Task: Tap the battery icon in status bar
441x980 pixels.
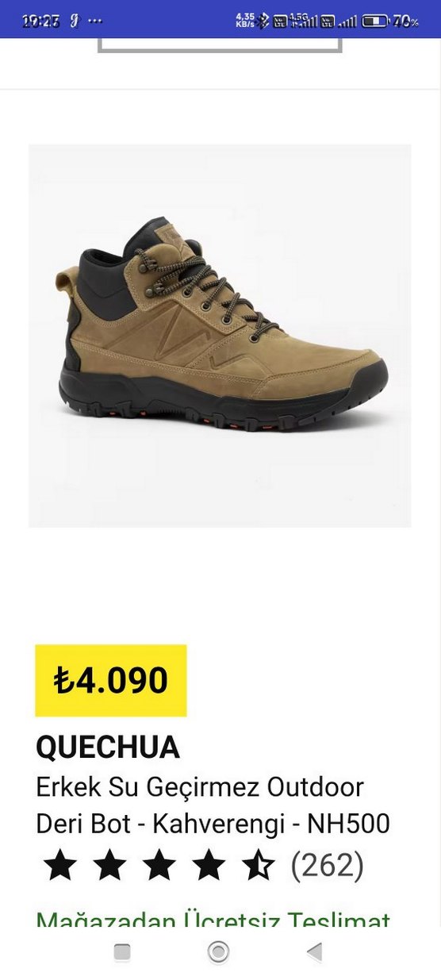Action: pos(375,21)
